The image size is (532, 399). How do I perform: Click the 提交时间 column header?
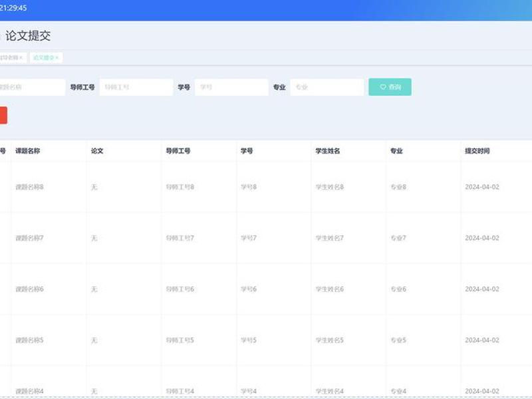[477, 151]
